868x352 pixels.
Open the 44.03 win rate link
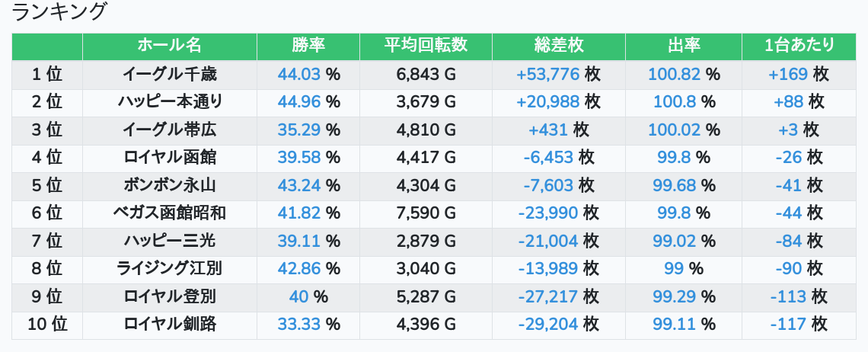(299, 74)
